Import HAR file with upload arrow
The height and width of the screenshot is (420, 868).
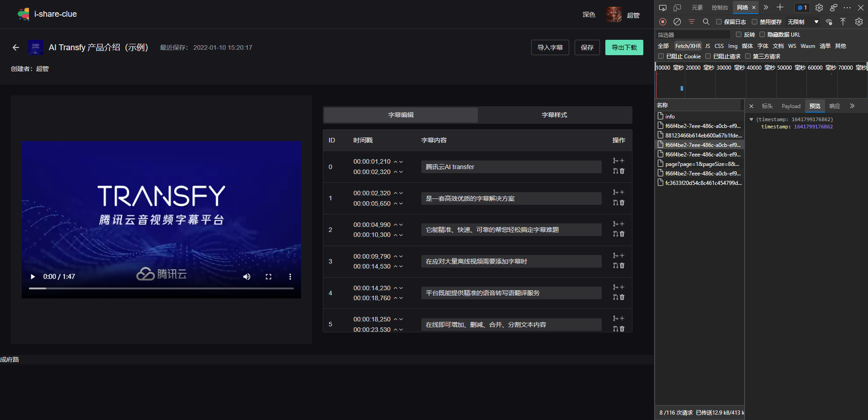click(843, 22)
